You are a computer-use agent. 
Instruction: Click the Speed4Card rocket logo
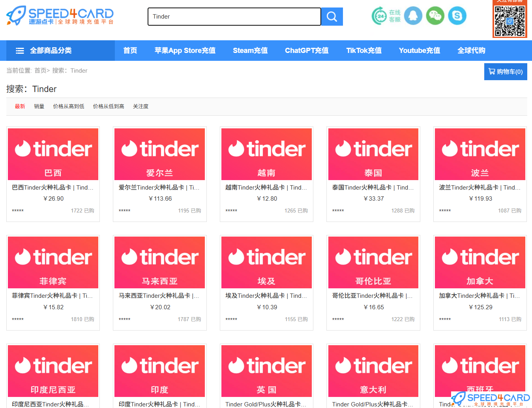(60, 16)
